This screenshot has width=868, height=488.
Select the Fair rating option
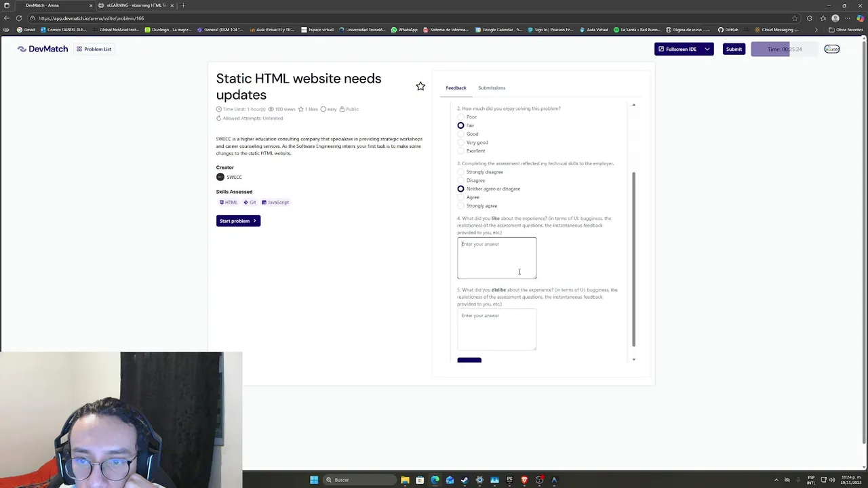[461, 125]
